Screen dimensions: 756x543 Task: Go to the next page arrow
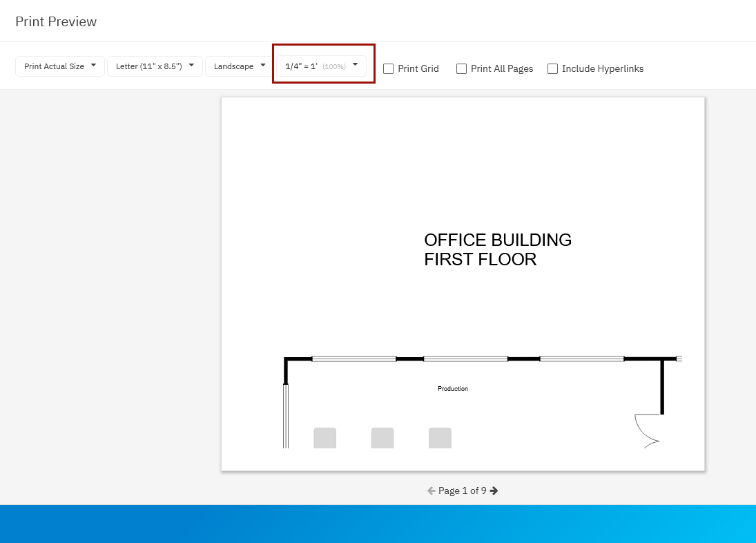pos(494,490)
